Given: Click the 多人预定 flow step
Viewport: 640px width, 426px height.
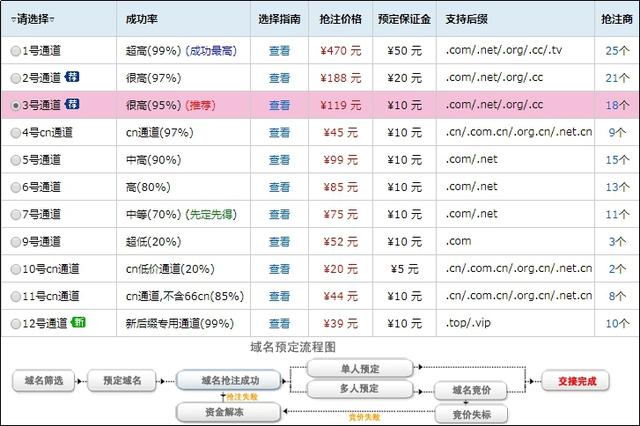Looking at the screenshot, I should [360, 388].
